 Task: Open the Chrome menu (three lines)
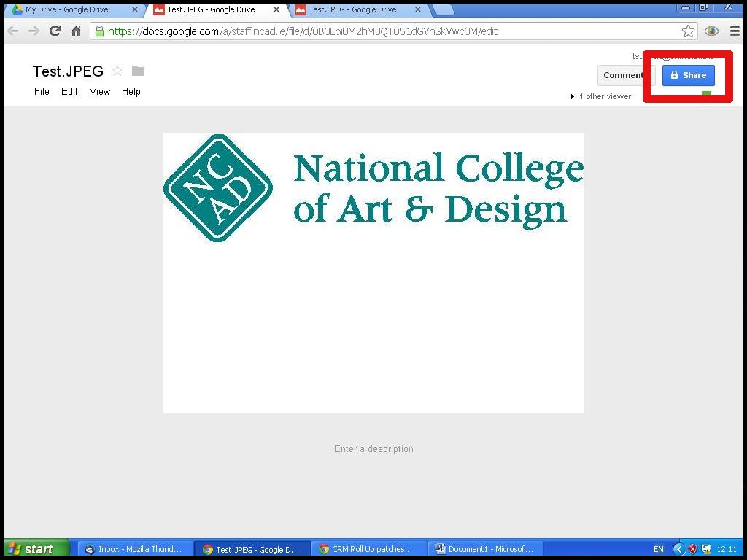click(735, 31)
